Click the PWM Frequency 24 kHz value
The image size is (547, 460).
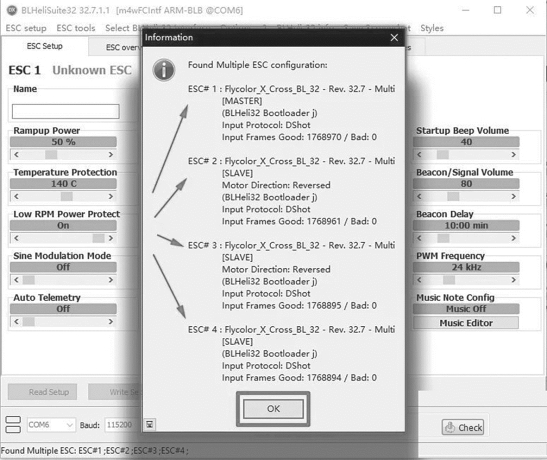click(x=466, y=267)
